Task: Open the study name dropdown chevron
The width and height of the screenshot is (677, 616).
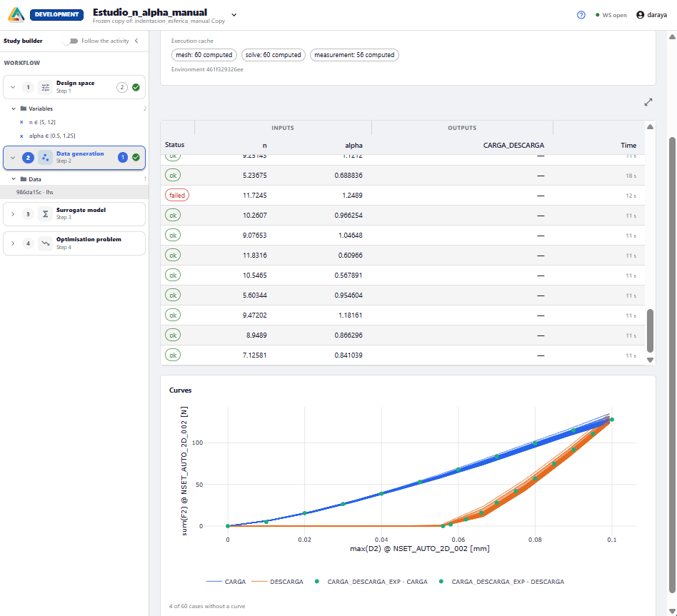Action: pos(234,15)
